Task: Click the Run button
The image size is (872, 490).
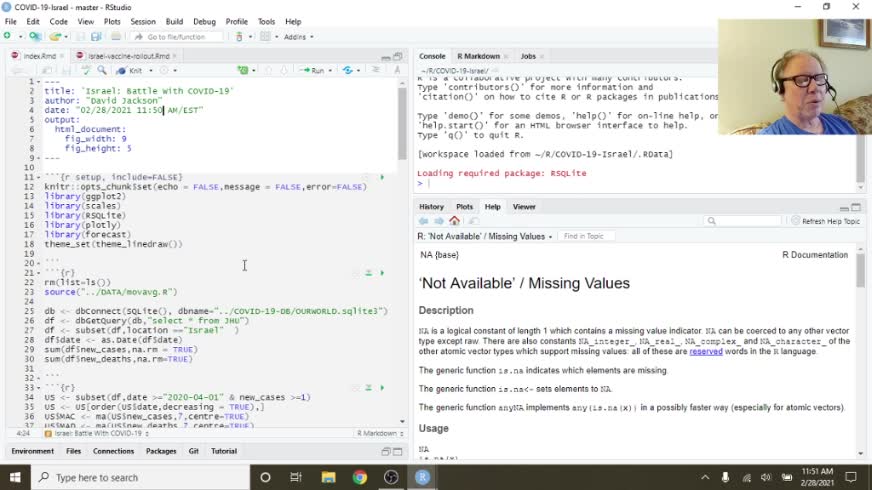Action: pyautogui.click(x=314, y=71)
